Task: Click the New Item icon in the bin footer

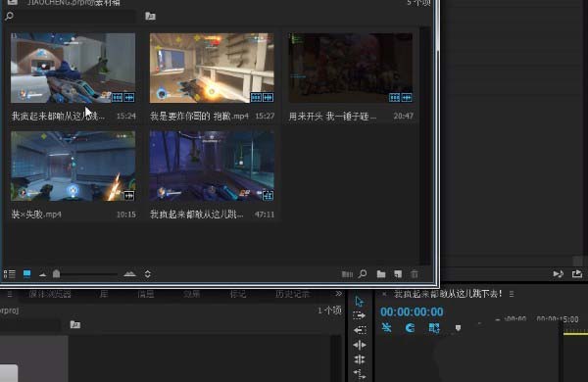Action: click(398, 274)
